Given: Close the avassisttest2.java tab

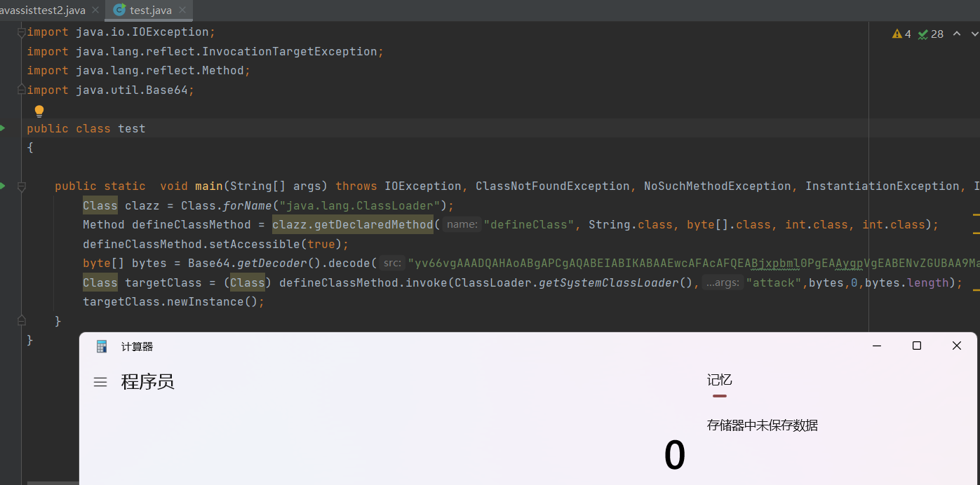Looking at the screenshot, I should coord(96,11).
